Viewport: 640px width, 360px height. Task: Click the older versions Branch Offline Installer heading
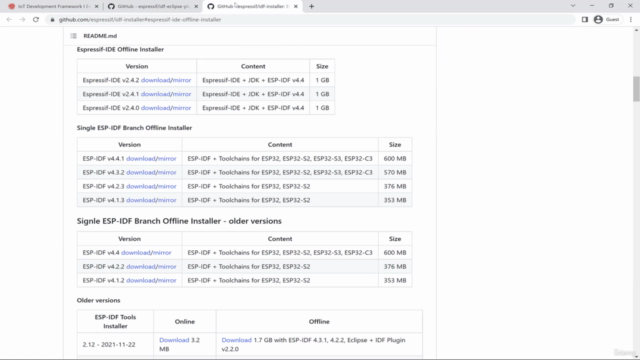pos(179,221)
